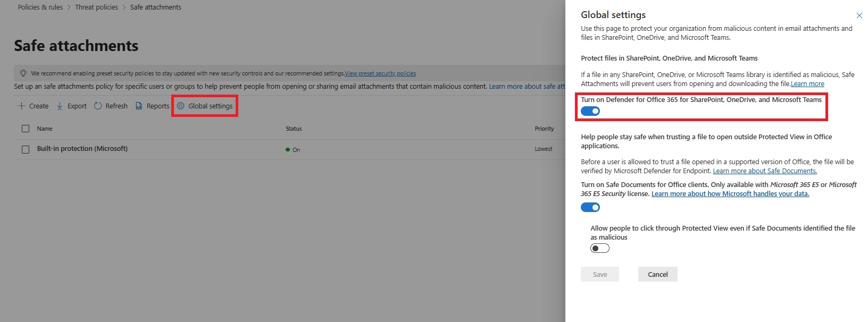Screen dimensions: 868x322
Task: Close the Global settings panel
Action: 859,15
